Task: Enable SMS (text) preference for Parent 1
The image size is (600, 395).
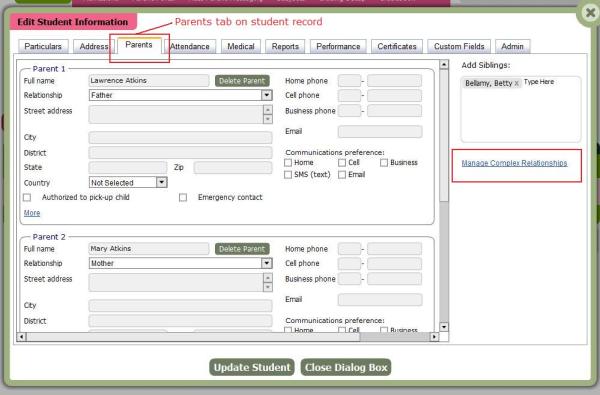Action: pyautogui.click(x=288, y=175)
